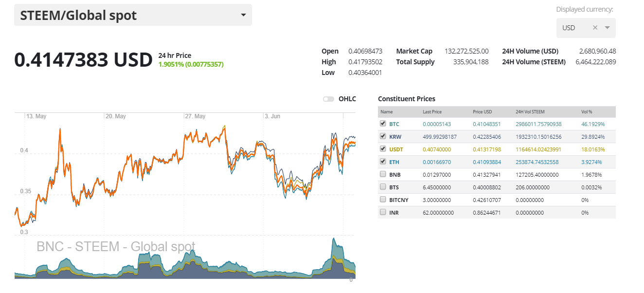Click the 27. May chart date label
This screenshot has width=644, height=293.
(196, 116)
